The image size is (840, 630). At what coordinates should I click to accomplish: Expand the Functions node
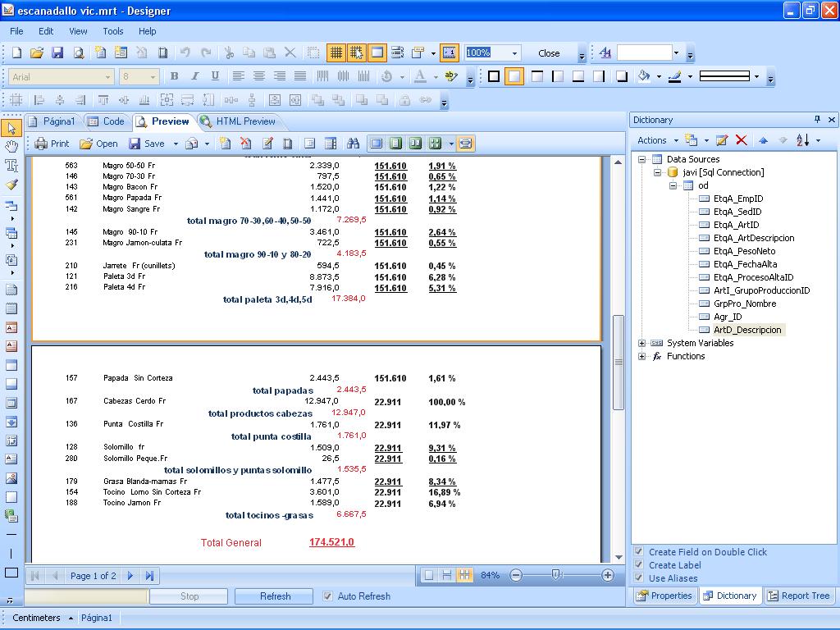coord(641,356)
